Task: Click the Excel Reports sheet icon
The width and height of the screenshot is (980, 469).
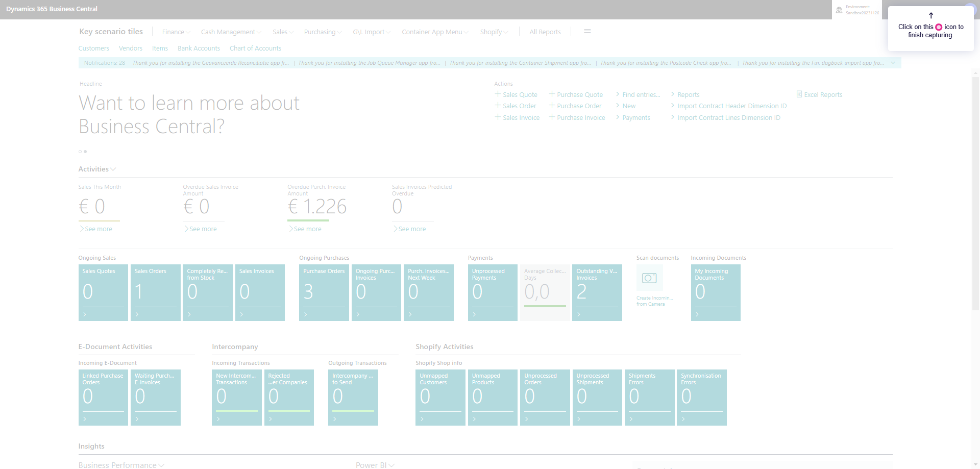Action: 799,94
